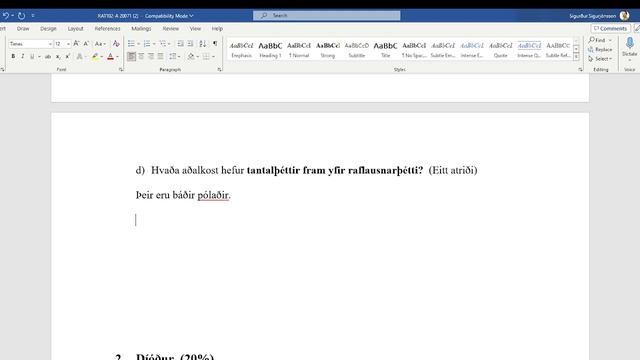Viewport: 640px width, 360px height.
Task: Click Decrease Font Size icon
Action: click(86, 43)
